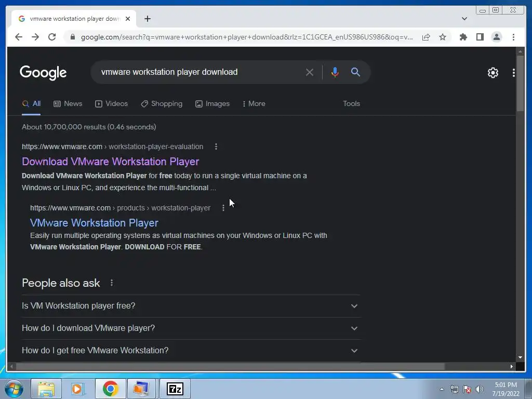Open about-this-result for workstation-player-evaluation

(216, 147)
